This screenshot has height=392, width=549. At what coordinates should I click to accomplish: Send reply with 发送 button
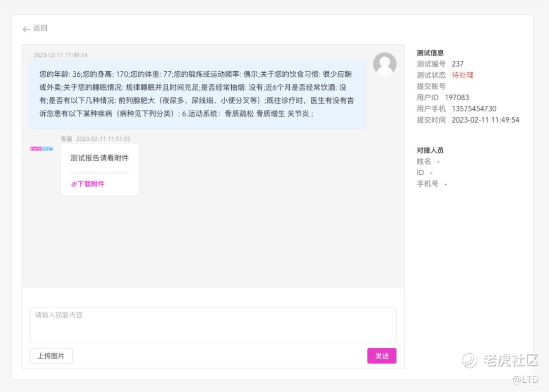tap(382, 356)
